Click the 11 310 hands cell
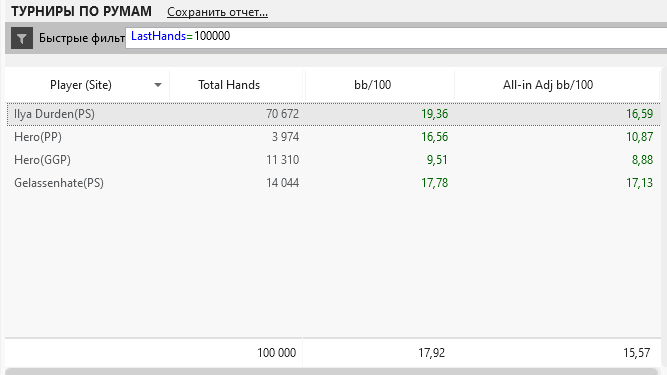 point(282,160)
